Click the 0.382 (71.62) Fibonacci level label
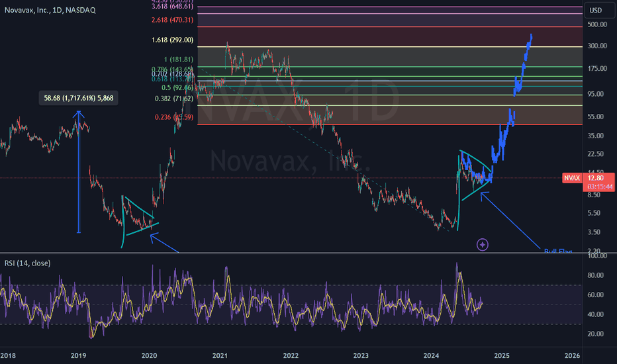The width and height of the screenshot is (617, 364). pos(174,99)
